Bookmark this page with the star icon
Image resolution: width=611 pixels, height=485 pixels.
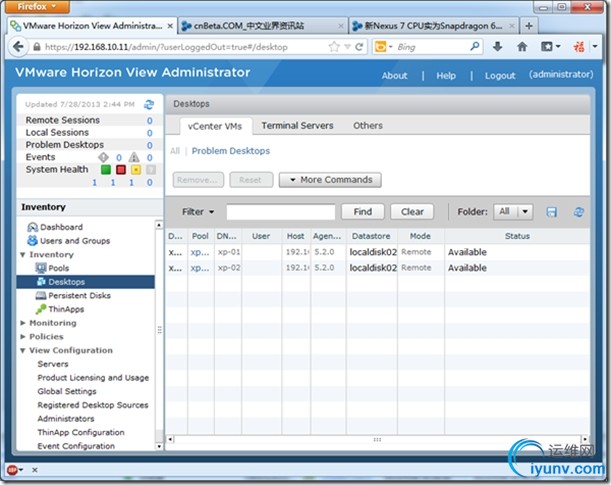tap(334, 47)
